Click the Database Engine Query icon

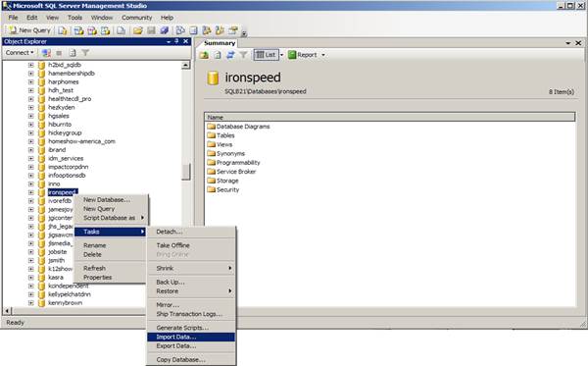point(63,30)
